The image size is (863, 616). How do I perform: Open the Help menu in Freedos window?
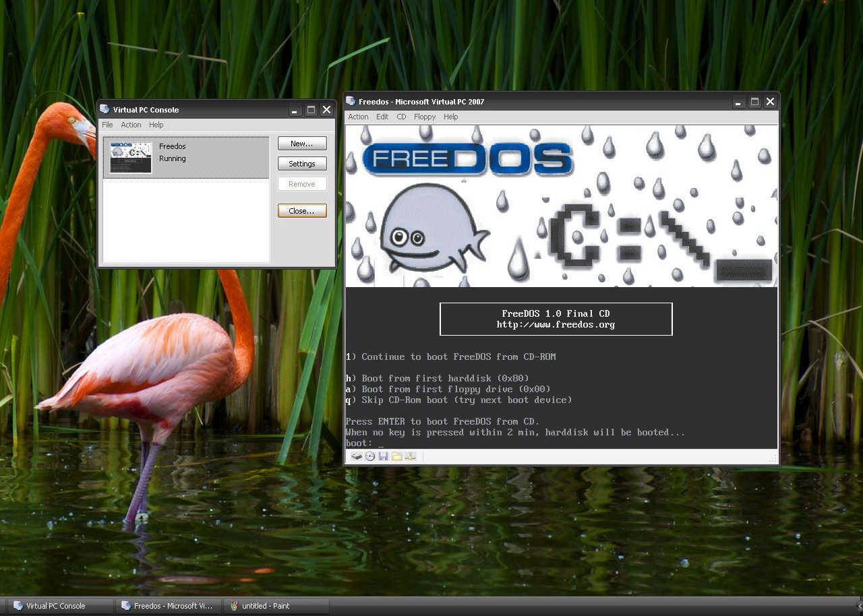tap(451, 117)
